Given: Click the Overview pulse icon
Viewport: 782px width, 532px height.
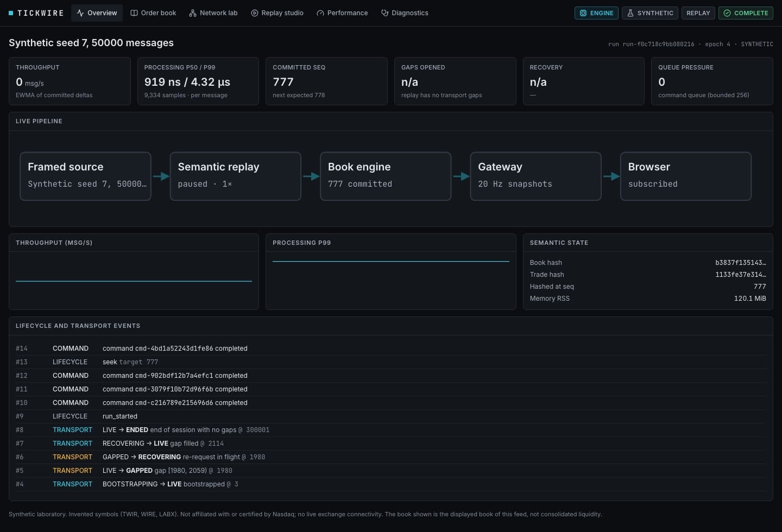Looking at the screenshot, I should pyautogui.click(x=80, y=13).
